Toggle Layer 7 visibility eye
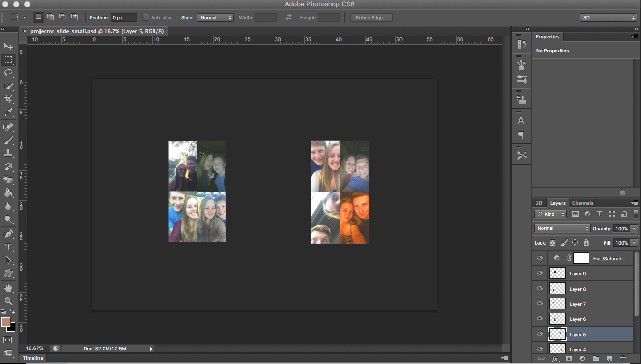This screenshot has height=364, width=641. click(540, 304)
